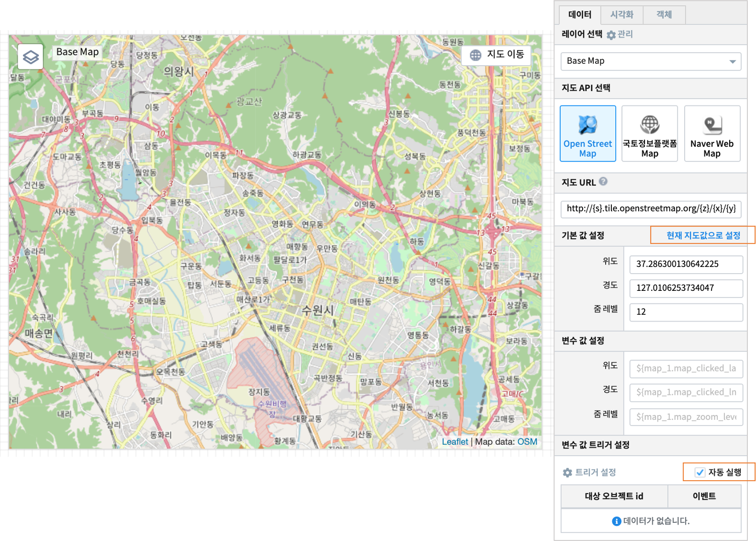Click the Base Map label on map
Viewport: 756px width, 541px height.
click(78, 52)
